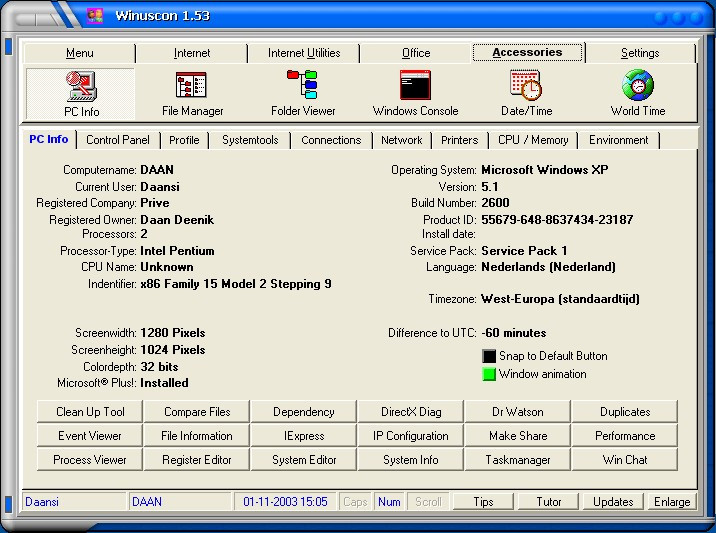Screen dimensions: 716x533
Task: Toggle the Num lock indicator
Action: (x=389, y=501)
